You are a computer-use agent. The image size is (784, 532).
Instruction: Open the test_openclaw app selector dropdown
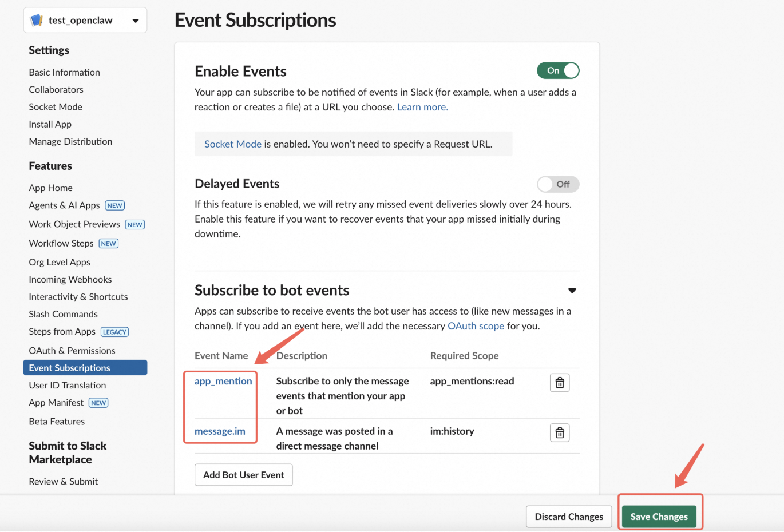point(85,21)
